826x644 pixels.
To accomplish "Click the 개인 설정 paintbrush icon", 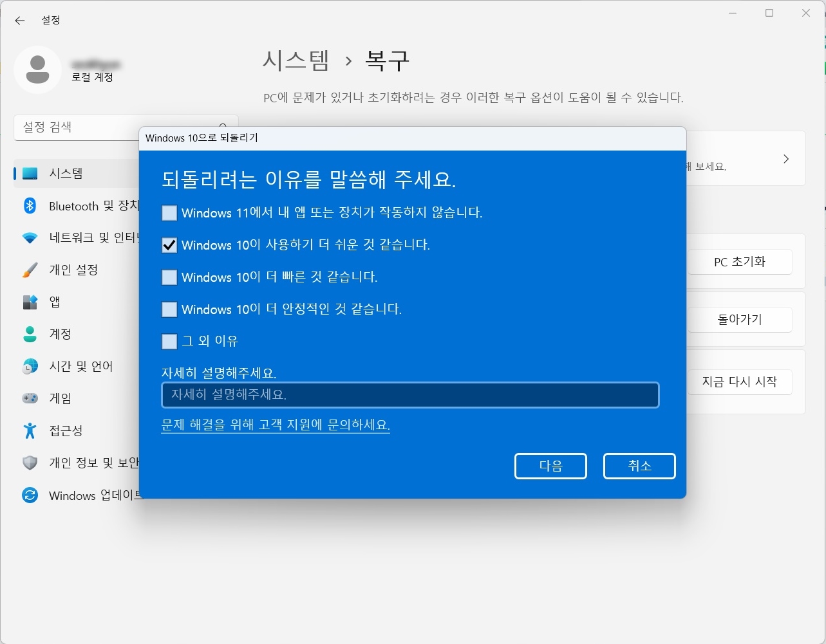I will (x=30, y=270).
